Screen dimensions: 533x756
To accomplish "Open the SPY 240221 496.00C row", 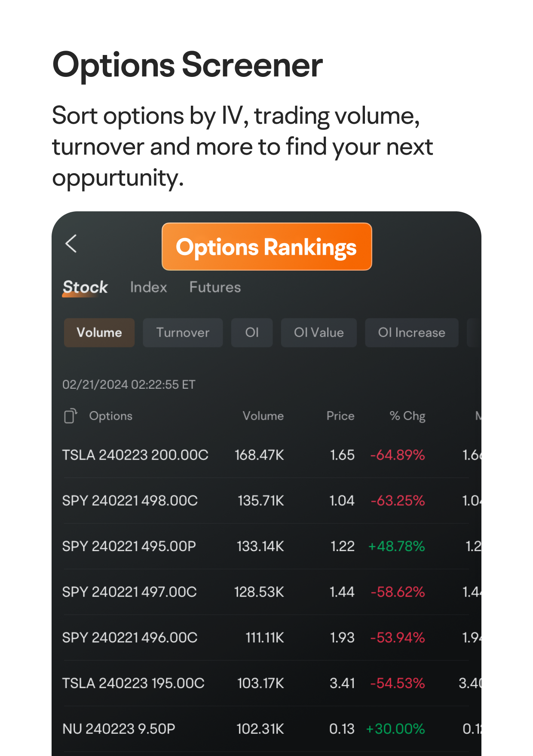I will pos(130,637).
